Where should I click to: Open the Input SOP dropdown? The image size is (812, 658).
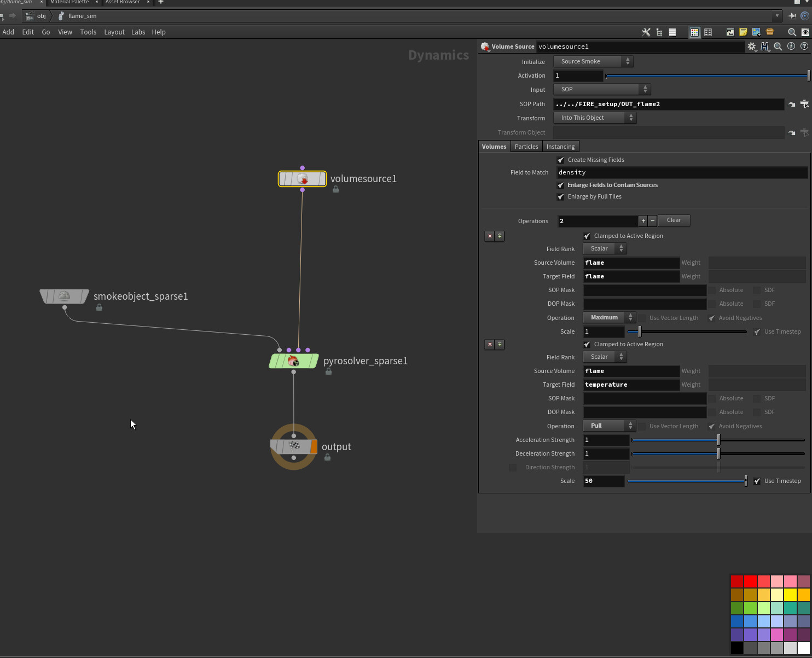pos(602,89)
